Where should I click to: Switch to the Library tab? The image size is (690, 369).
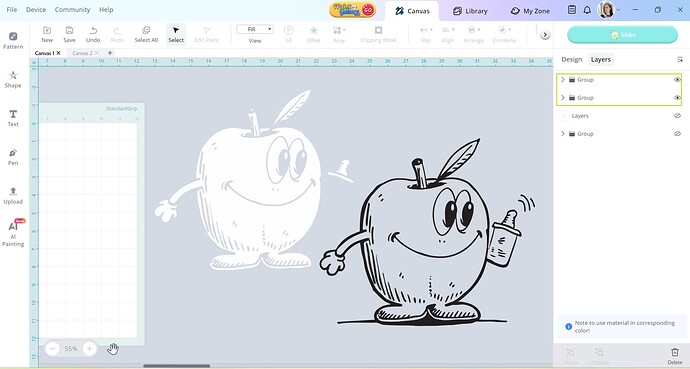pos(470,11)
